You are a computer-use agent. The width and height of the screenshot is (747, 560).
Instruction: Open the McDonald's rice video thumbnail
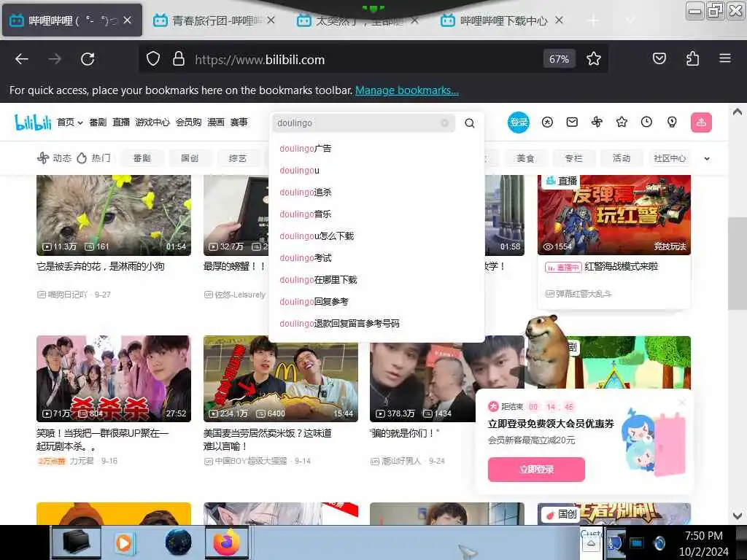(x=281, y=379)
